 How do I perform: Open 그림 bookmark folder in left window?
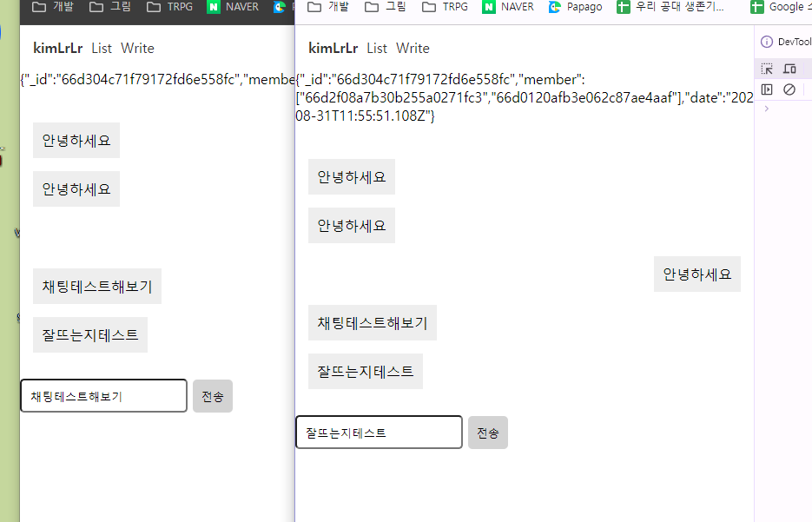pyautogui.click(x=109, y=7)
